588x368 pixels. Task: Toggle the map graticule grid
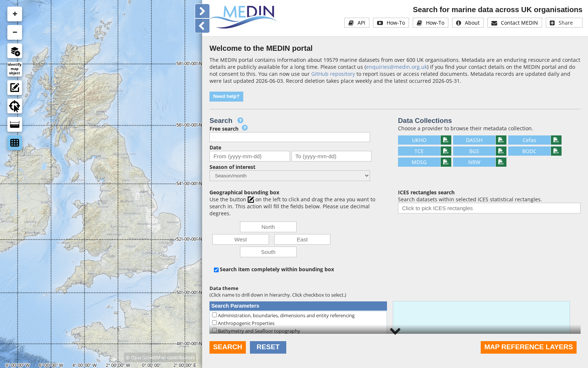pyautogui.click(x=15, y=143)
